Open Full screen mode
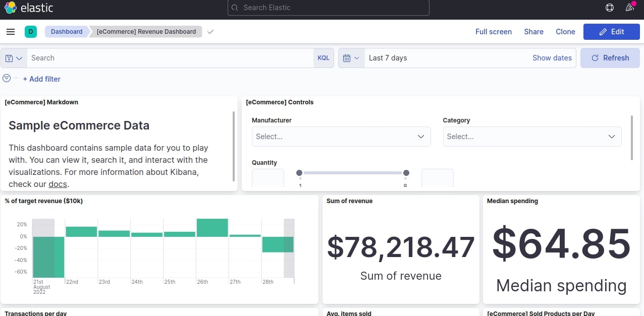 click(x=494, y=32)
